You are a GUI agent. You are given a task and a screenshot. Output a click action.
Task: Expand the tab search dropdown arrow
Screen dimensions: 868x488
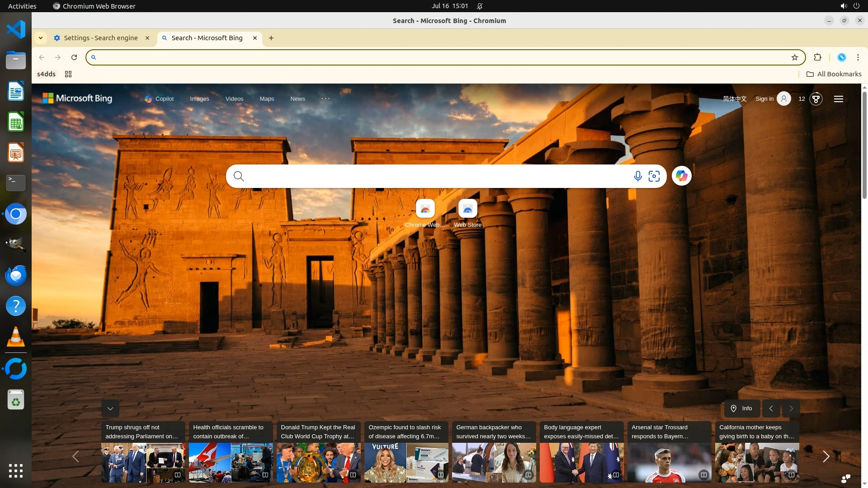[x=41, y=38]
